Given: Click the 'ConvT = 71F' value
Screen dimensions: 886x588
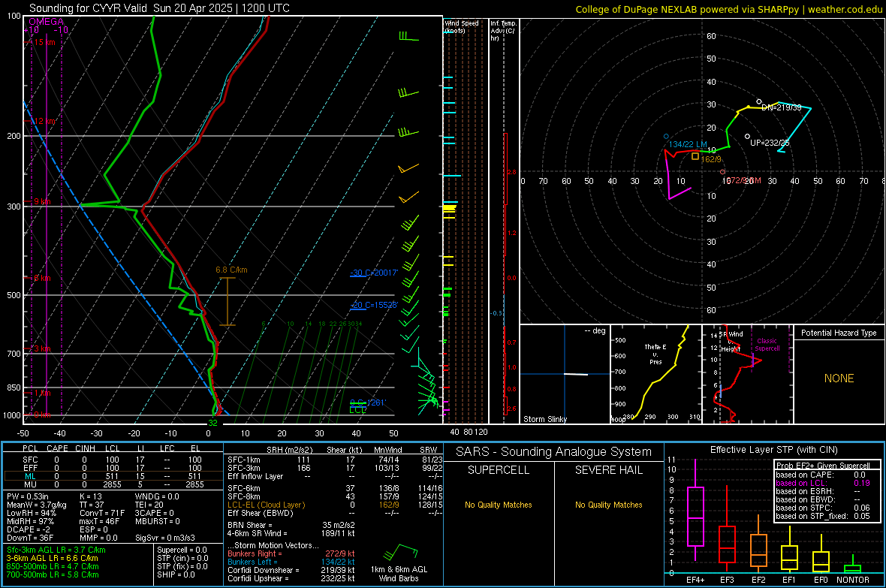Looking at the screenshot, I should tap(102, 514).
